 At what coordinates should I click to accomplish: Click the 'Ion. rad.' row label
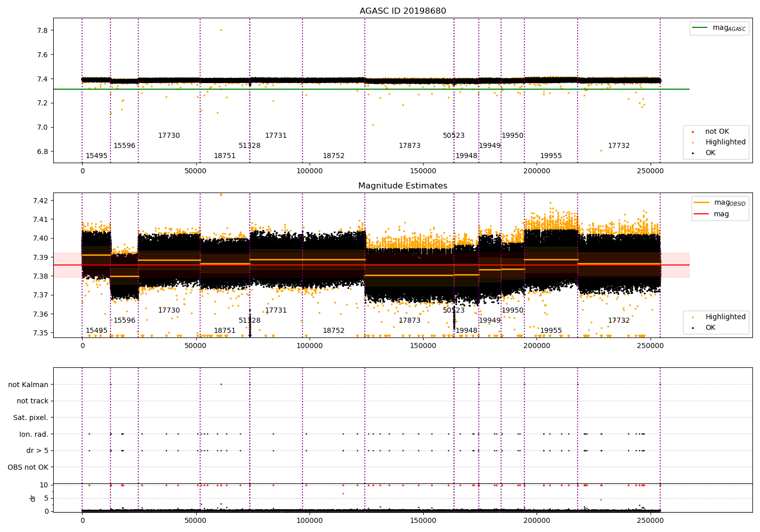(34, 434)
